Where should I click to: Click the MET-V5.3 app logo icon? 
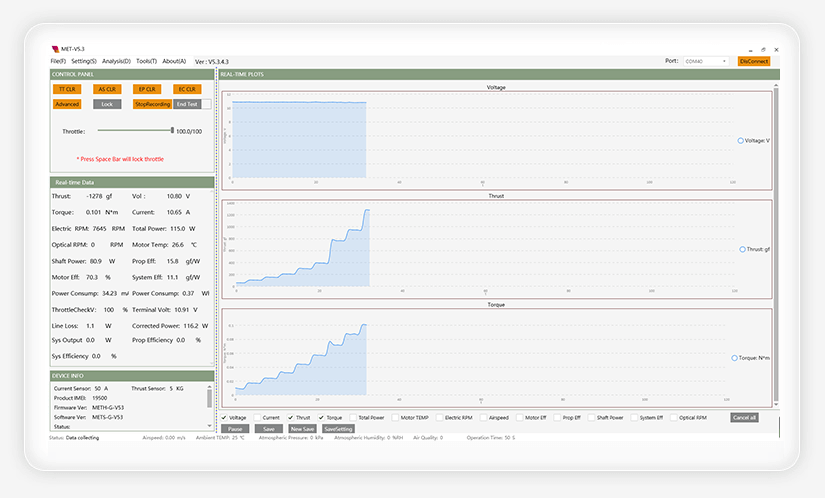[55, 49]
